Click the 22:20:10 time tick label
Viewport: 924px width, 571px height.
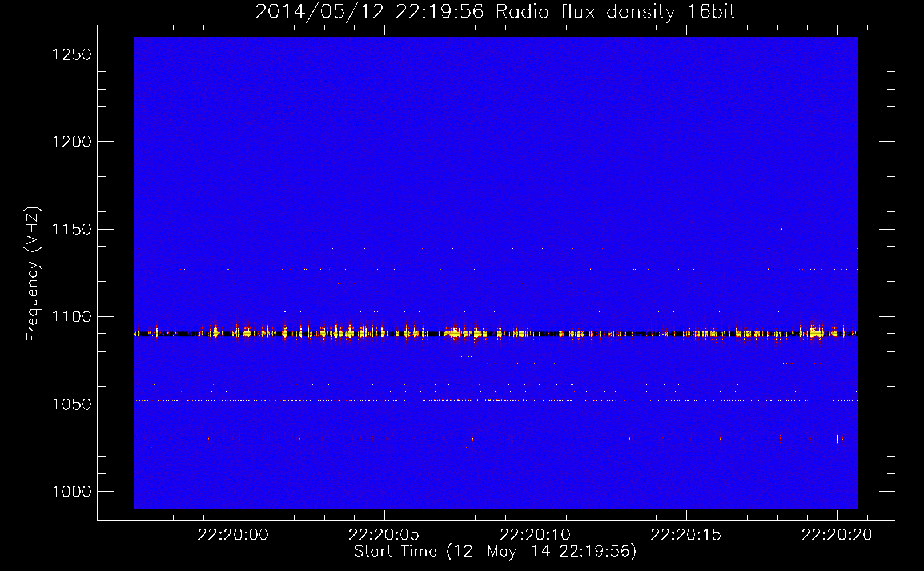point(535,535)
